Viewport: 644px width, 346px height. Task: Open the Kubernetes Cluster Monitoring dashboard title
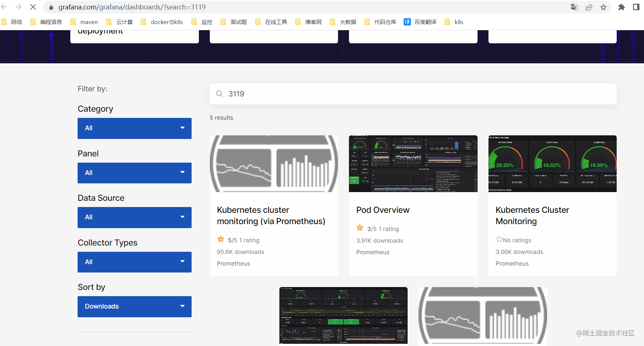click(x=532, y=216)
